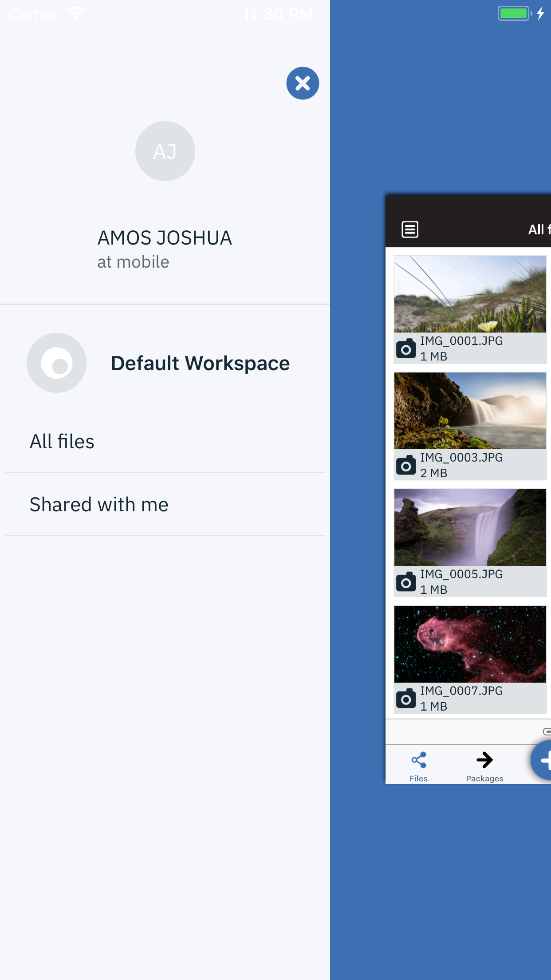Open the beach grass photo thumbnail
Screen dimensions: 551x980
(470, 294)
